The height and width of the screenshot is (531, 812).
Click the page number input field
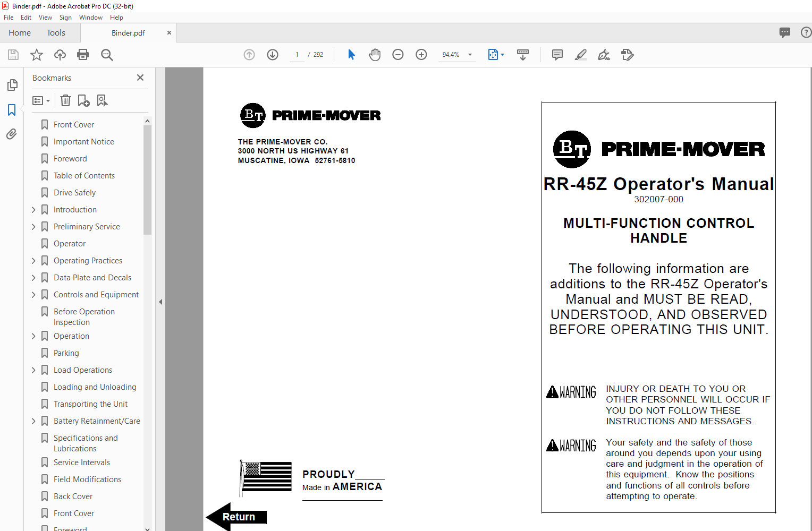click(297, 55)
